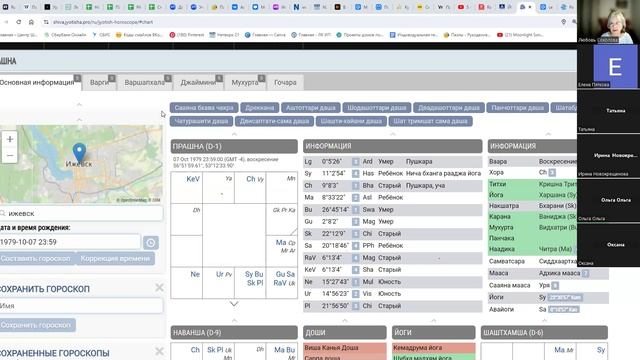The width and height of the screenshot is (640, 360).
Task: Collapse the НАВАМША (D-9) panel chevron
Action: 234,320
